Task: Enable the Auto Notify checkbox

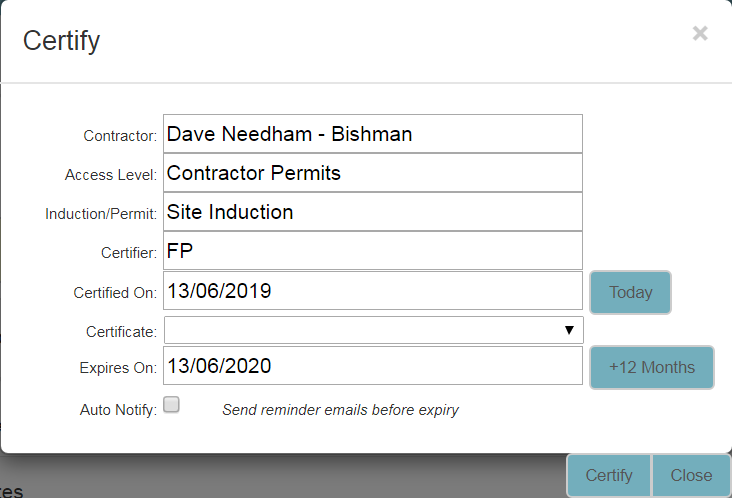Action: click(171, 405)
